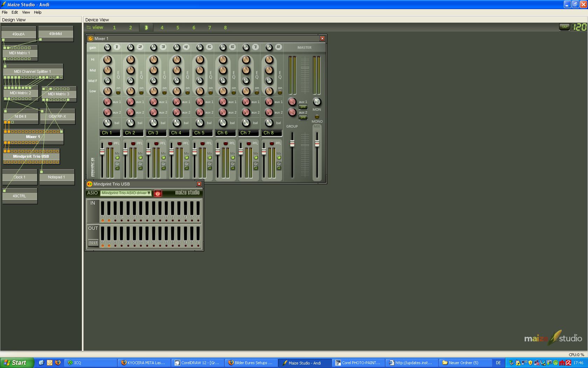
Task: Click the GROUP fader handle
Action: point(292,143)
